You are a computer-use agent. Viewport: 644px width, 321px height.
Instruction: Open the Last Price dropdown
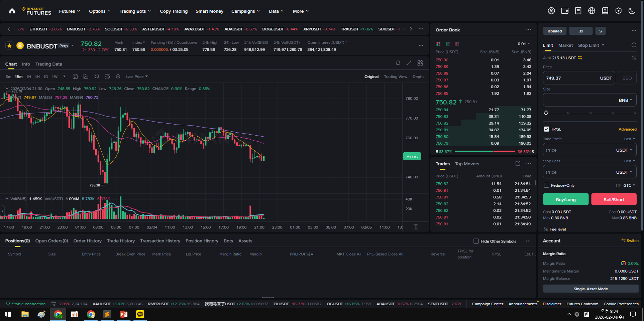(x=137, y=76)
